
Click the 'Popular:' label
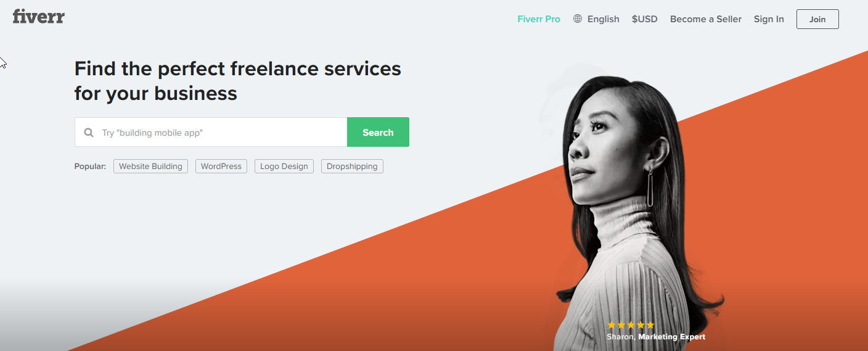(x=90, y=166)
